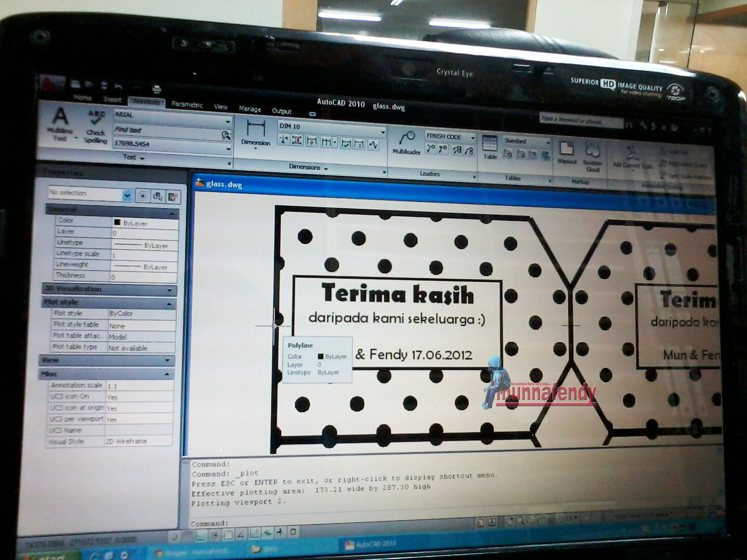
Task: Start the Multiline Text tool
Action: coord(60,124)
